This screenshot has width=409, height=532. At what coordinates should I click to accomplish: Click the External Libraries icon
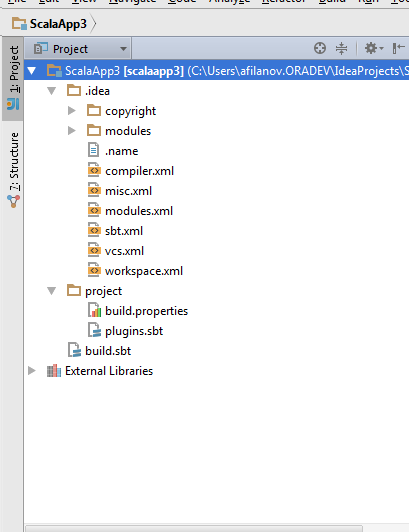[54, 370]
